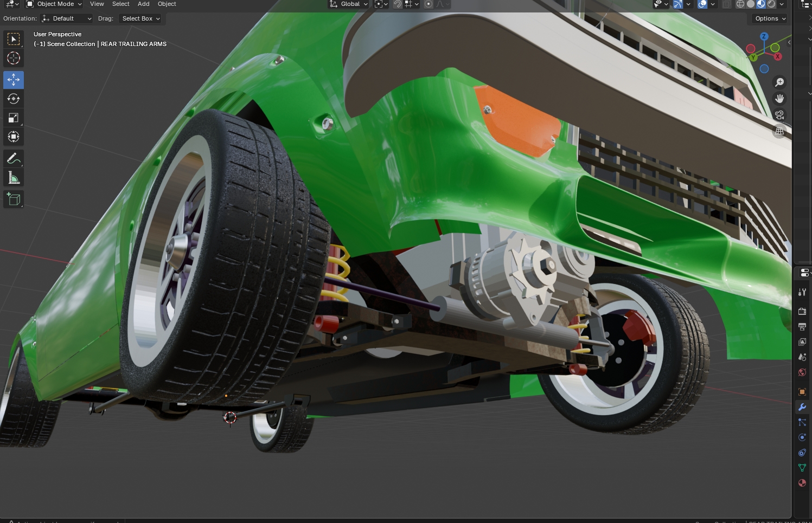Click the Options button

point(770,18)
